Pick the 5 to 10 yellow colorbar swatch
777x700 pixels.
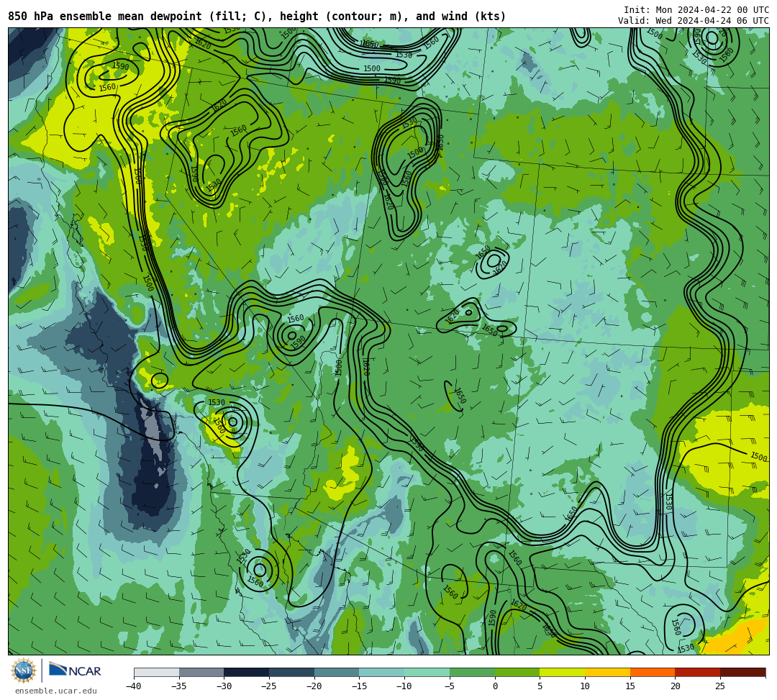pos(563,672)
